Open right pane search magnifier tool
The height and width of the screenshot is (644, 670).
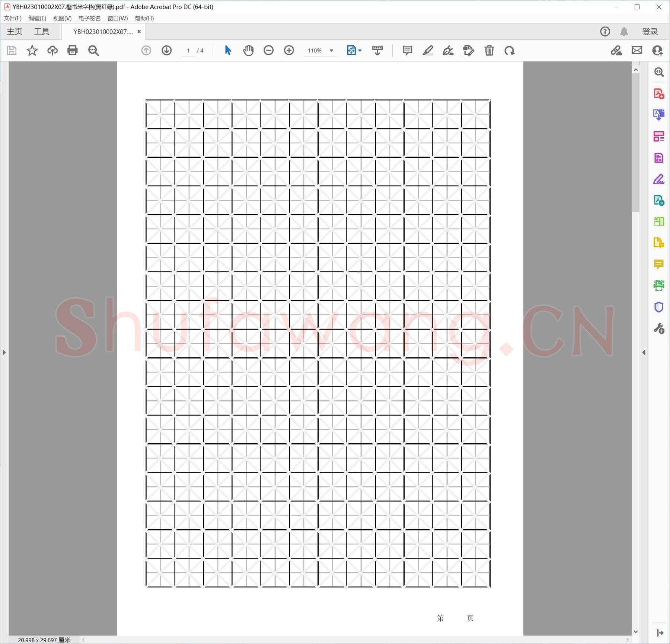click(659, 72)
